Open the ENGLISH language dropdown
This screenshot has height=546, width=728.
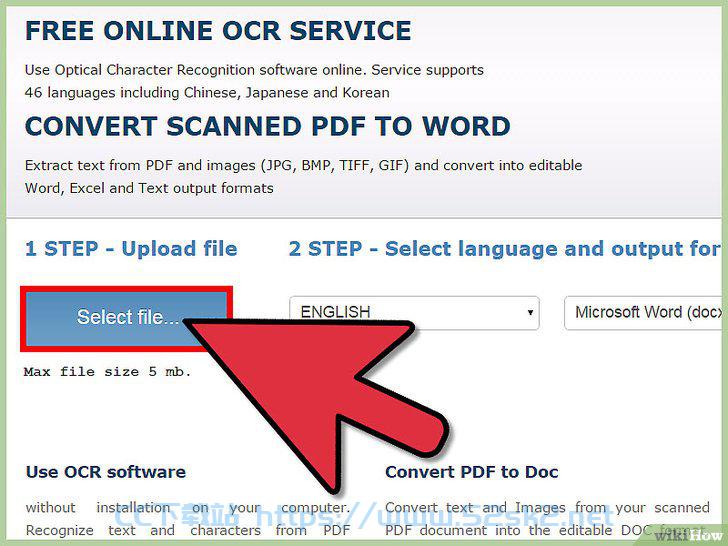(414, 313)
